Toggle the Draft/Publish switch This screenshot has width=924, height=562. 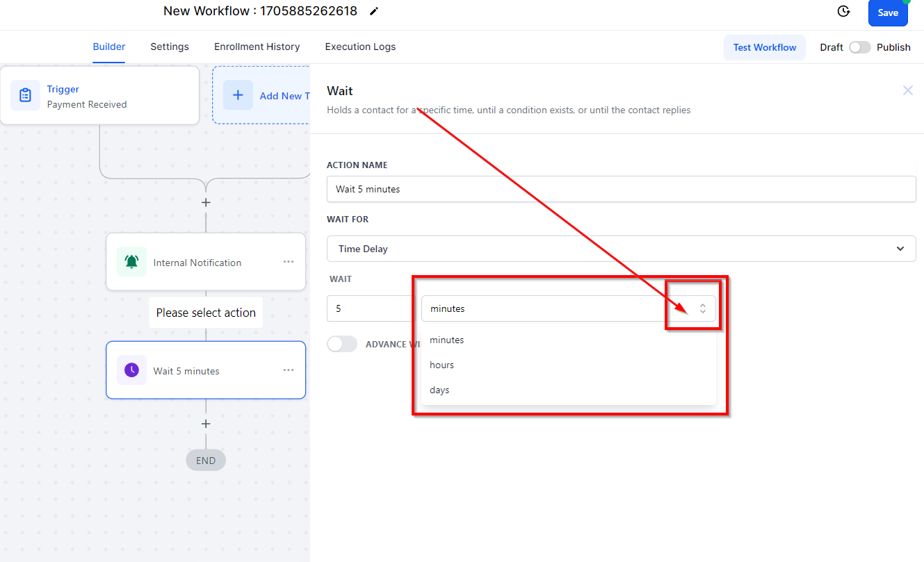pos(860,47)
